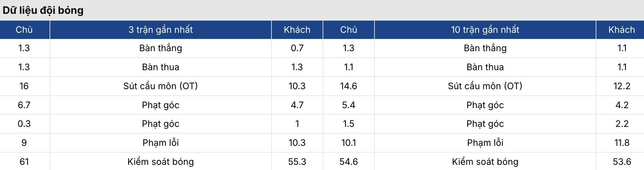644x170 pixels.
Task: Click the away fouls value 11.8
Action: click(621, 143)
